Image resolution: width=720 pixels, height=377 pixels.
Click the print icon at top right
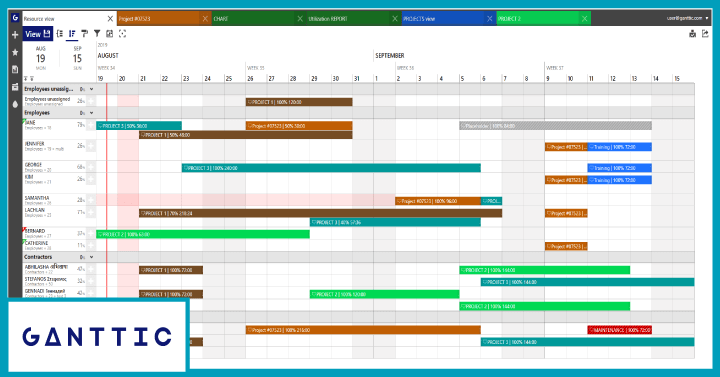pos(692,34)
